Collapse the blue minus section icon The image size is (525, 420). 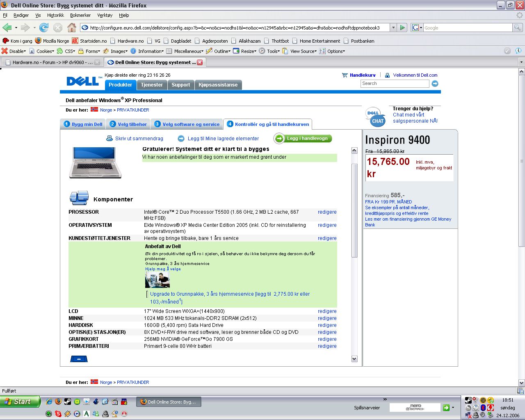79,359
